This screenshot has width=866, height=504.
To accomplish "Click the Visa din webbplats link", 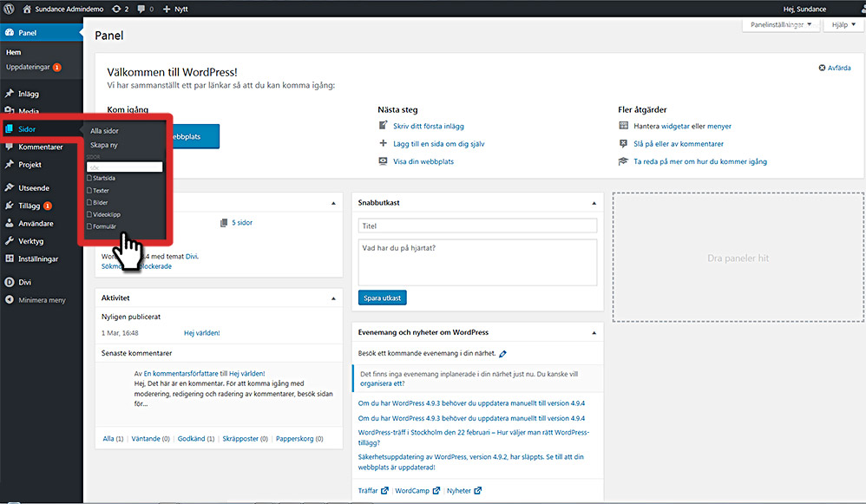I will (423, 161).
